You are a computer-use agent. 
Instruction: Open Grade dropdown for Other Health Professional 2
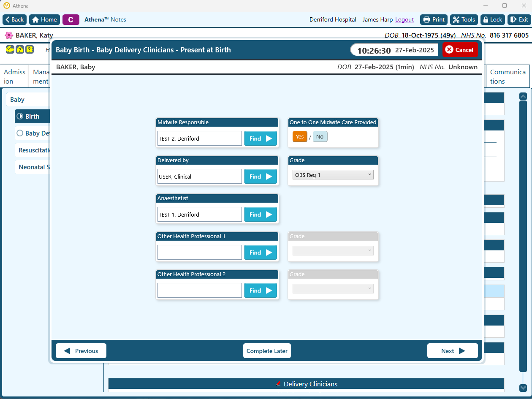click(x=333, y=289)
